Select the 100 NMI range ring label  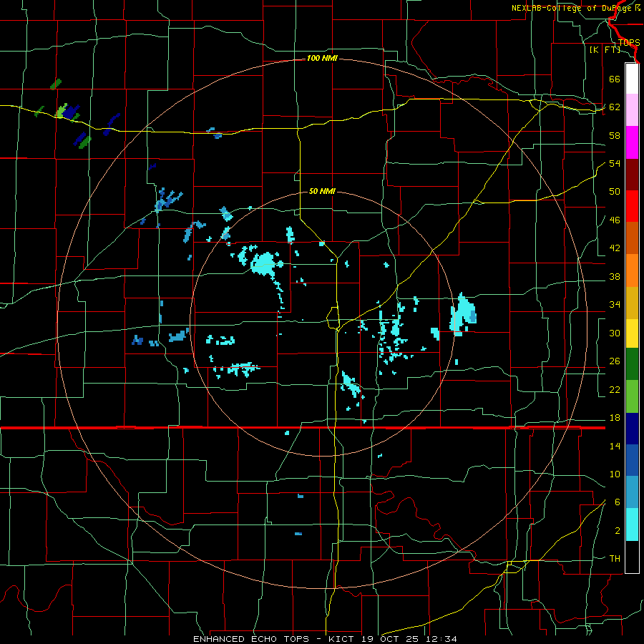point(322,59)
